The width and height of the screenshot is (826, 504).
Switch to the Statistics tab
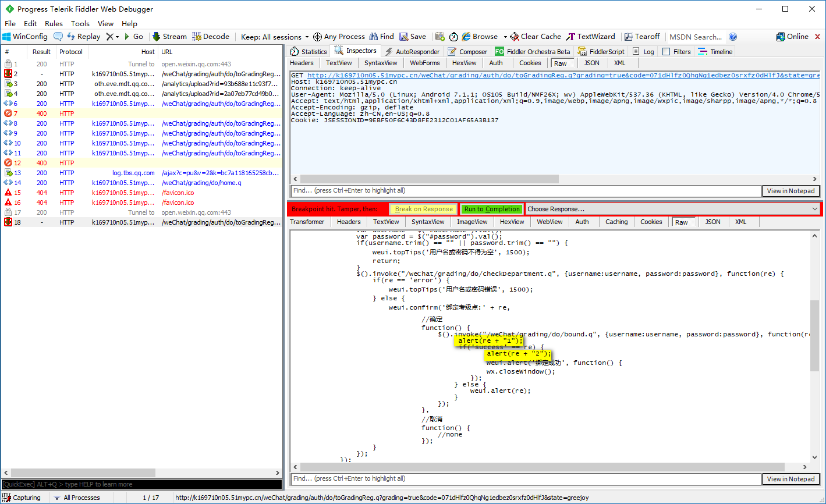[x=309, y=52]
